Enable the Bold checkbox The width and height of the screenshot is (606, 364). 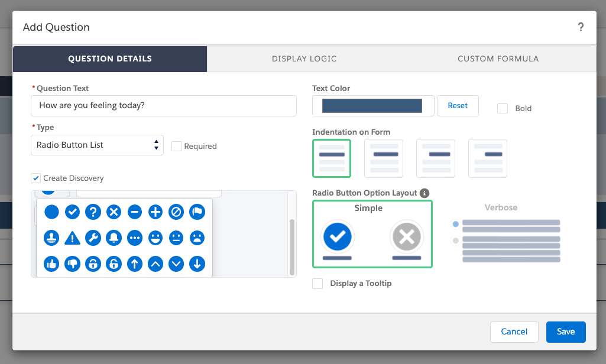point(503,108)
